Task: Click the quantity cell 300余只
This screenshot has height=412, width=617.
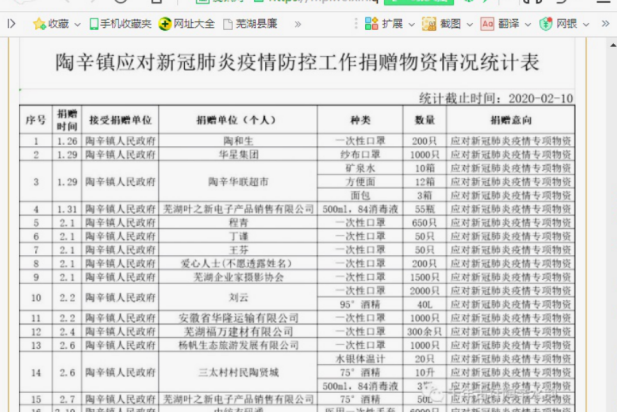Action: click(x=425, y=332)
